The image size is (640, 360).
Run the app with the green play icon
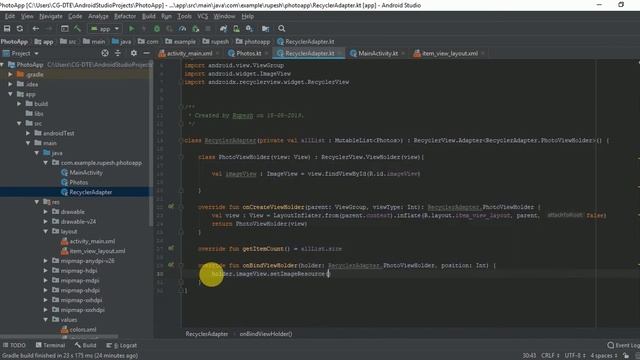click(x=131, y=29)
